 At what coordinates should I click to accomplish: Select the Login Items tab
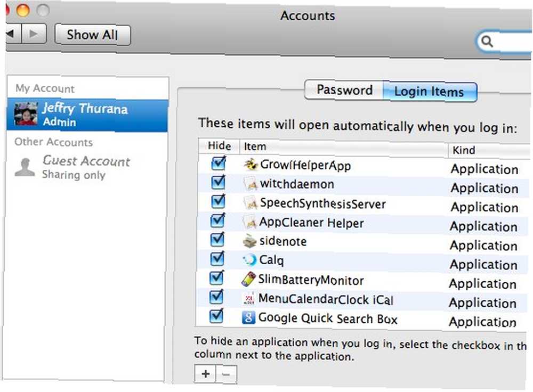pos(430,92)
